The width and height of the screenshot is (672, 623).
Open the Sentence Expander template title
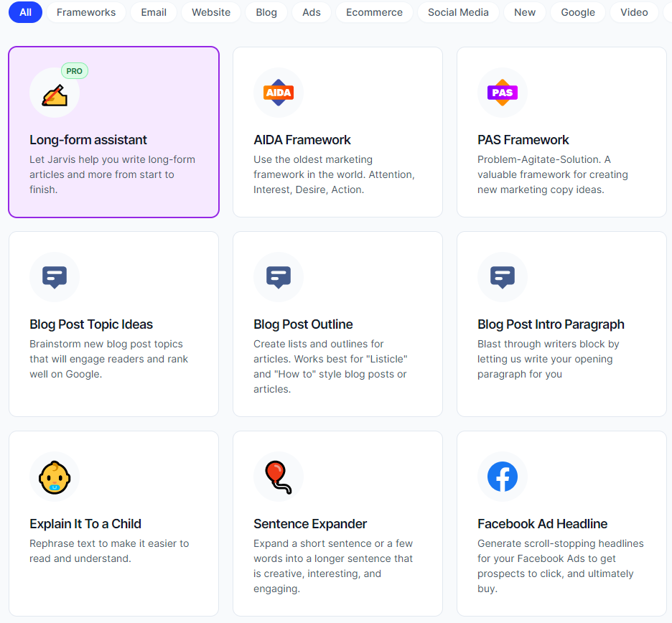pos(310,524)
